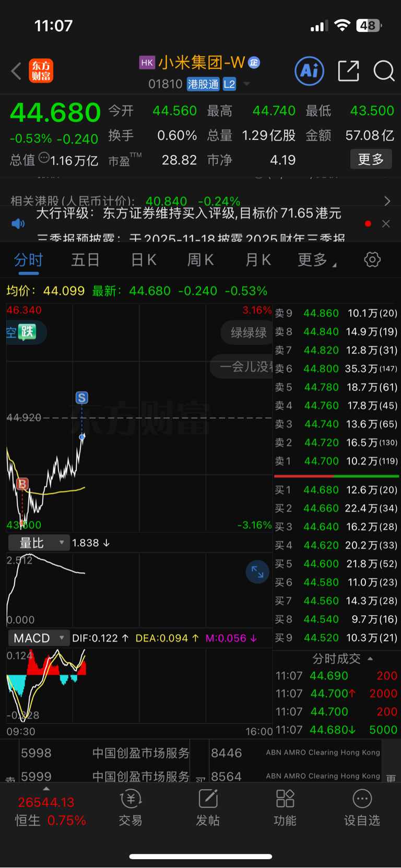Switch to 分时 chart tab
The width and height of the screenshot is (401, 868).
[x=28, y=260]
